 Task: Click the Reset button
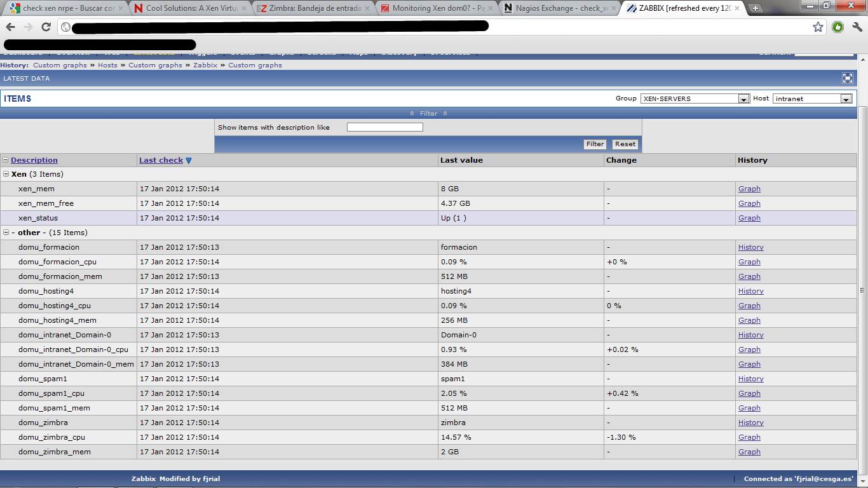625,144
